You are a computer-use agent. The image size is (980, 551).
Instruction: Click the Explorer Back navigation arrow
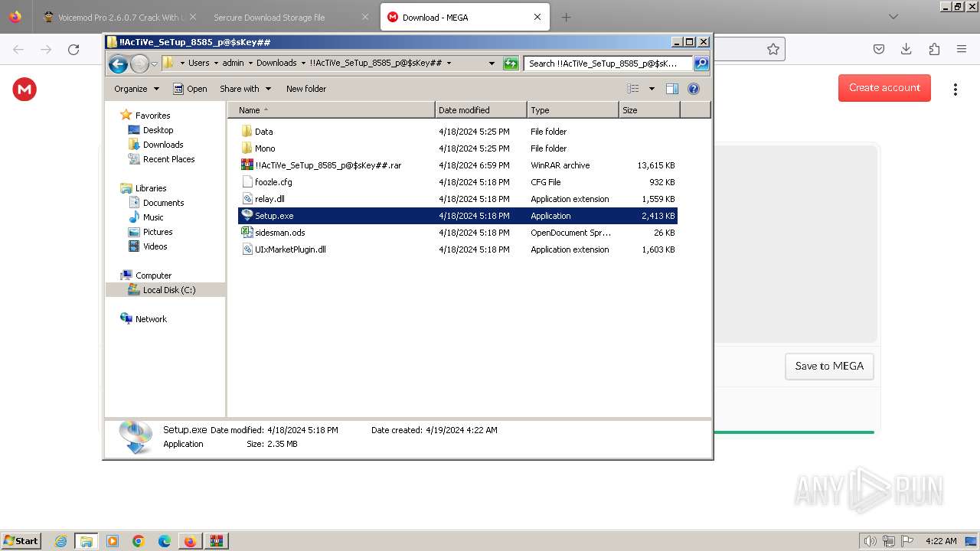pyautogui.click(x=118, y=64)
